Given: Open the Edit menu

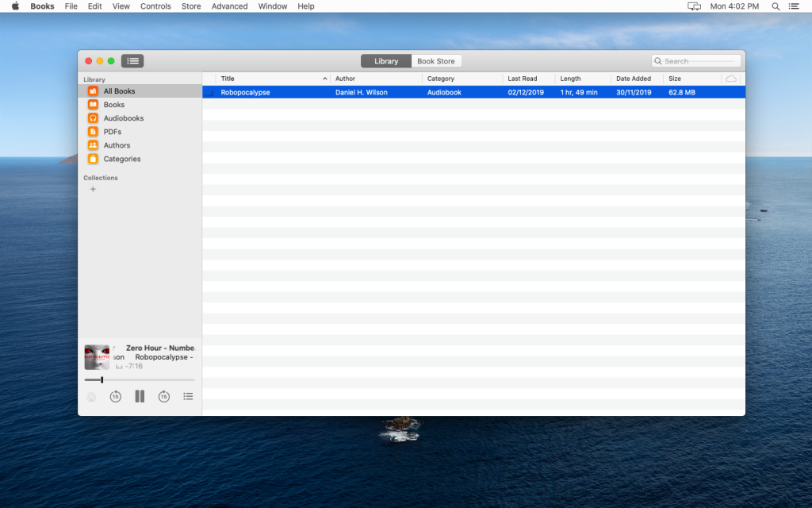Looking at the screenshot, I should (95, 6).
